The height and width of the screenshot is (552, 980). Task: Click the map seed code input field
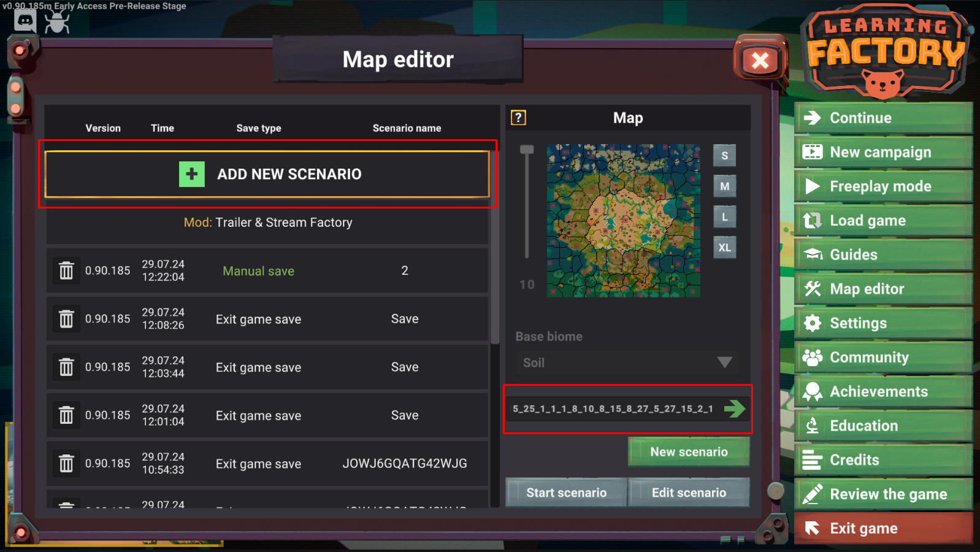[613, 408]
